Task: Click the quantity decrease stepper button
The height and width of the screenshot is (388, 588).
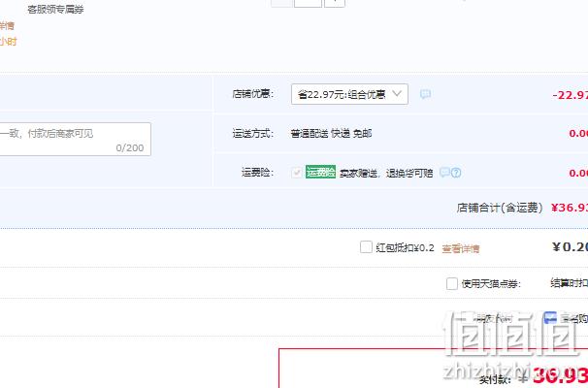Action: pyautogui.click(x=281, y=3)
